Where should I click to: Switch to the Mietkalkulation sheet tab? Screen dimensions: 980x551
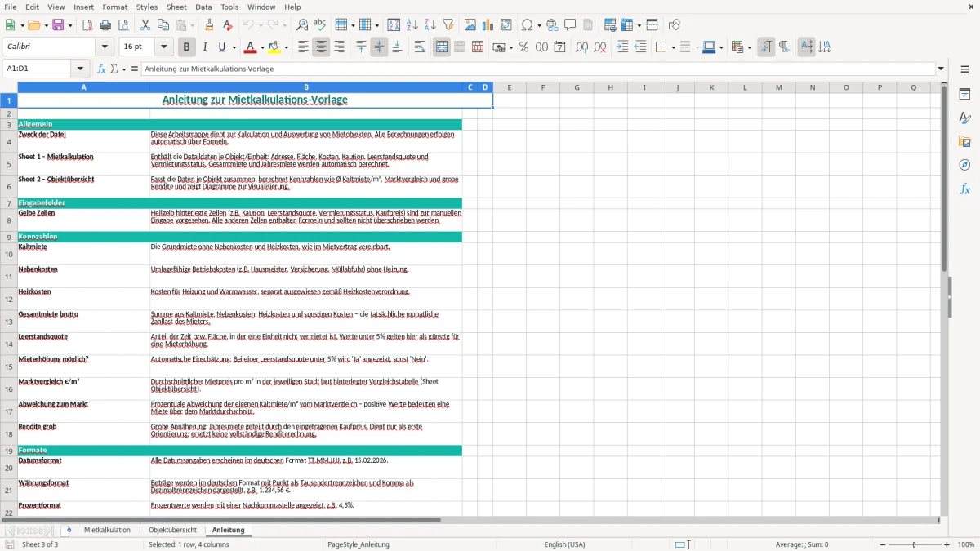(107, 530)
